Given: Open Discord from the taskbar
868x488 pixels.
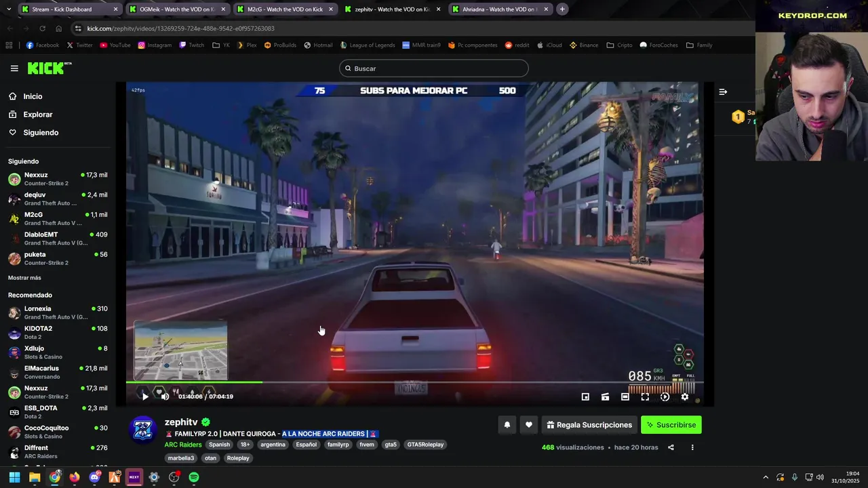Looking at the screenshot, I should coord(94,477).
